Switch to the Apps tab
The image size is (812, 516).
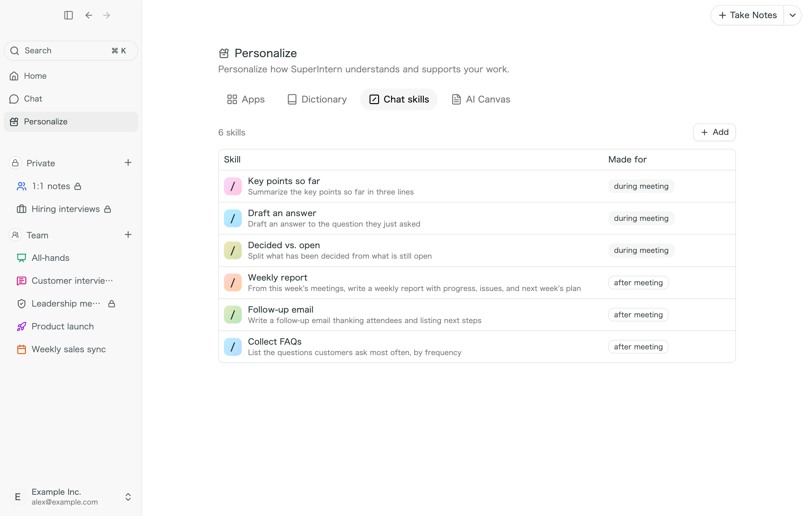[x=246, y=100]
